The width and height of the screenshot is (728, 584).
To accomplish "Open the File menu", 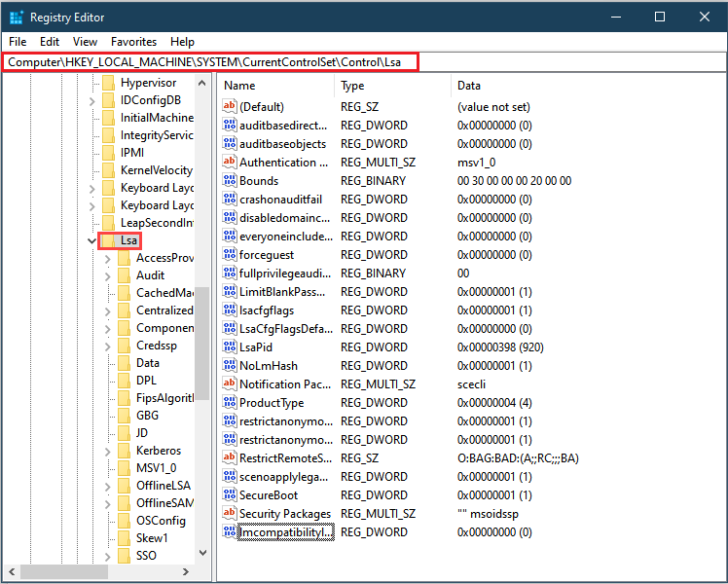I will 18,42.
